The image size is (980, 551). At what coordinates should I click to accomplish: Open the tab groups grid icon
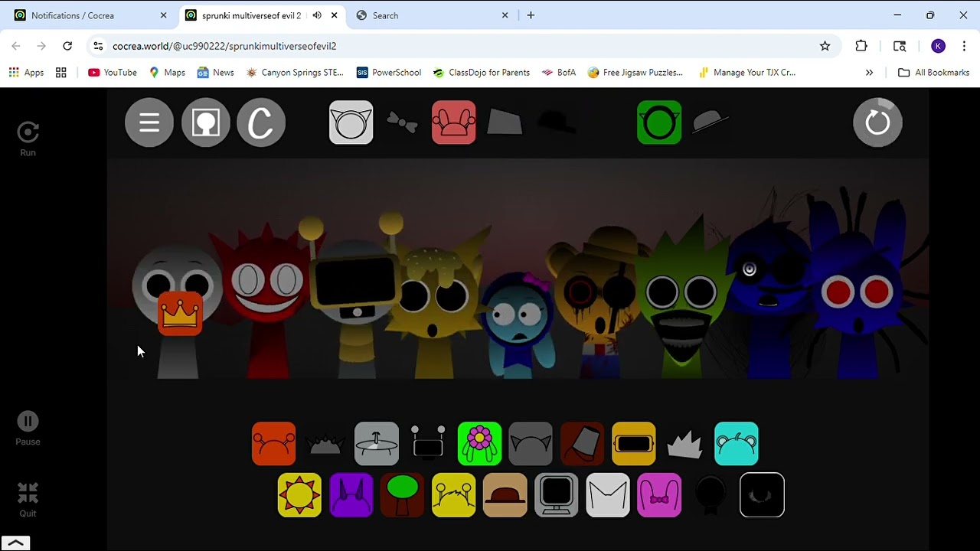61,72
